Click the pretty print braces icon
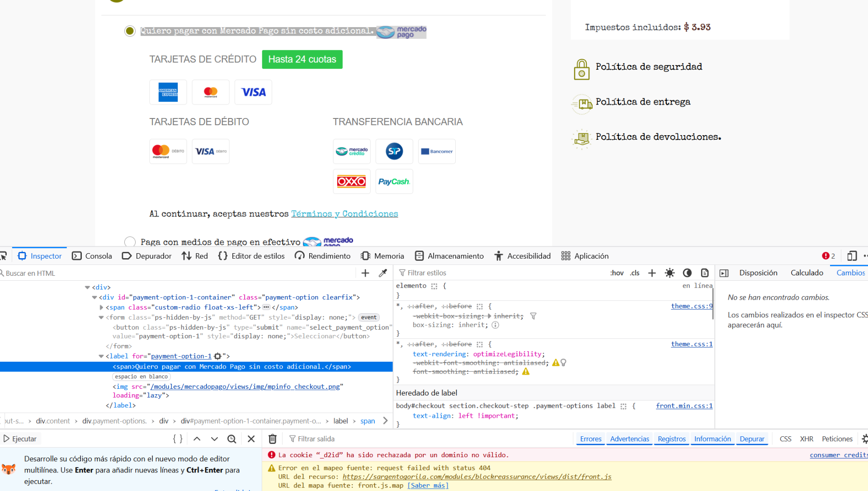This screenshot has height=491, width=868. (x=178, y=439)
